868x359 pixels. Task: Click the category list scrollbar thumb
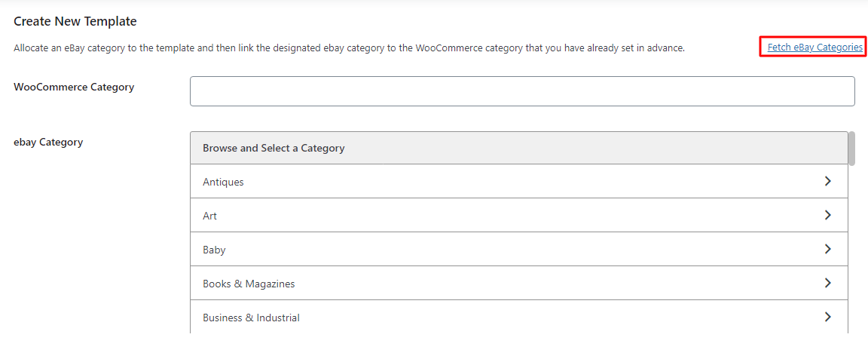tap(851, 148)
